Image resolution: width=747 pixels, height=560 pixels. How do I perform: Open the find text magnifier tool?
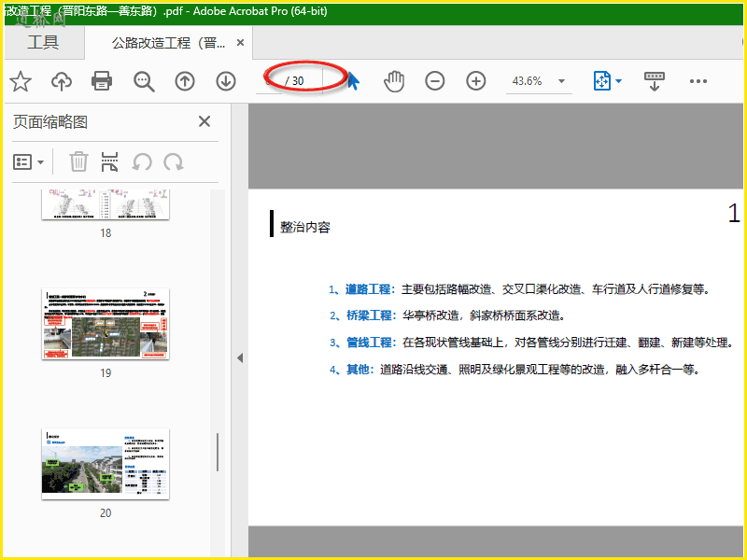144,81
